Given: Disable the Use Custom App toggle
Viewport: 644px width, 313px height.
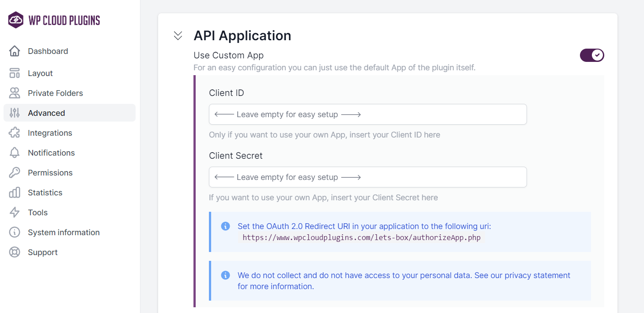Looking at the screenshot, I should pyautogui.click(x=591, y=55).
